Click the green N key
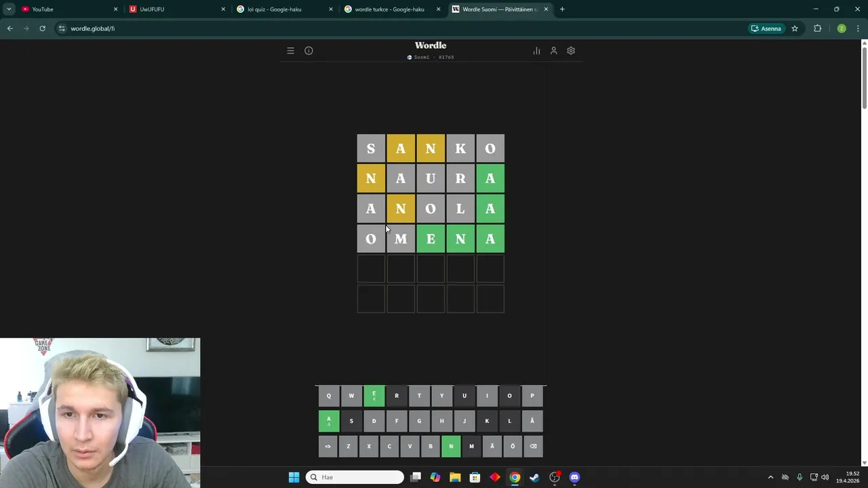This screenshot has height=488, width=868. tap(451, 446)
